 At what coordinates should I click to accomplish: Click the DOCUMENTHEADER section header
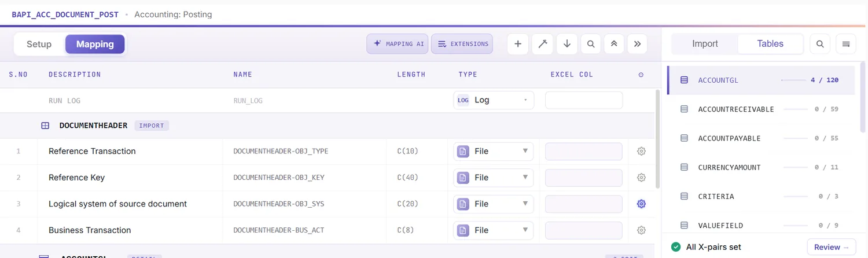point(327,126)
